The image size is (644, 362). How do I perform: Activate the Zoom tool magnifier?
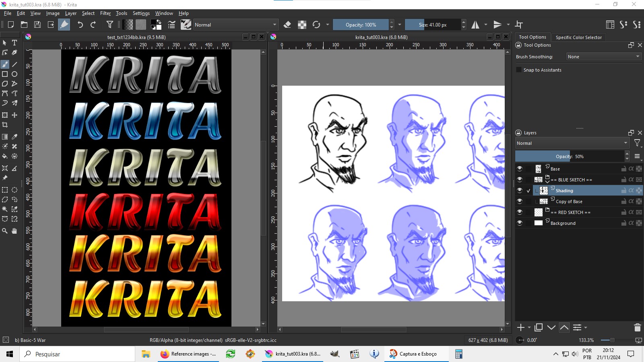click(x=5, y=231)
